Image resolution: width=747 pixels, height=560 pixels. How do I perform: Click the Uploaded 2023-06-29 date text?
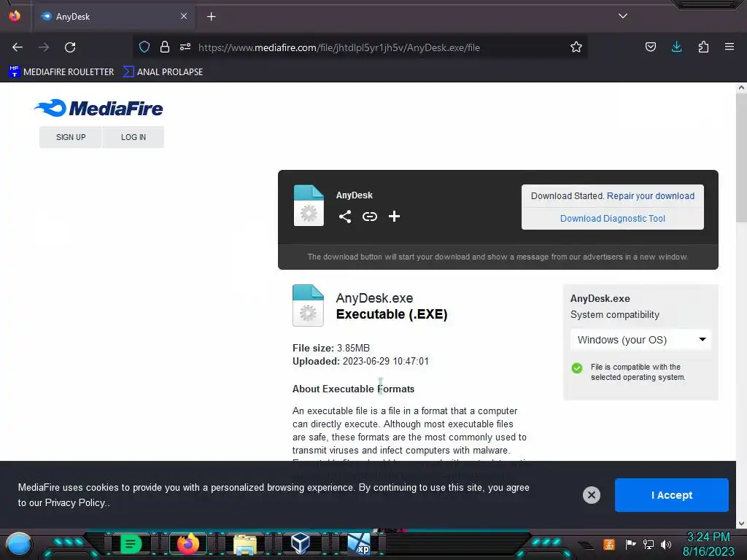pos(360,362)
